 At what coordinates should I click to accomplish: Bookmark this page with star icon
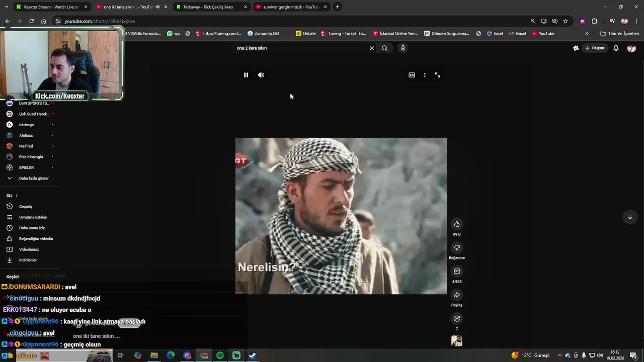pos(566,21)
